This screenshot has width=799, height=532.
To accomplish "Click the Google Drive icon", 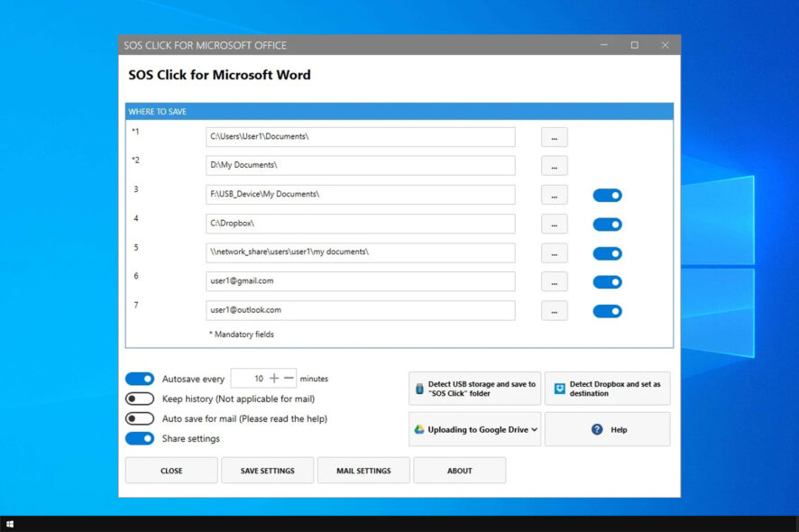I will click(x=419, y=429).
